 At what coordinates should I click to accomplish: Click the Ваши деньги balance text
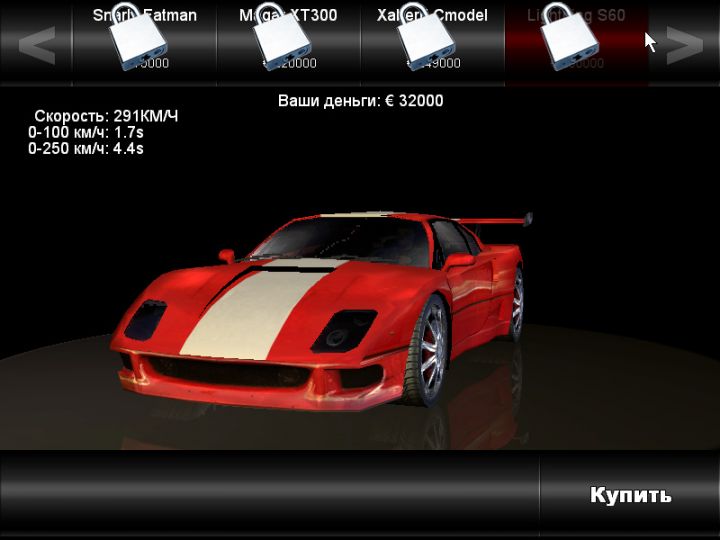pyautogui.click(x=360, y=101)
